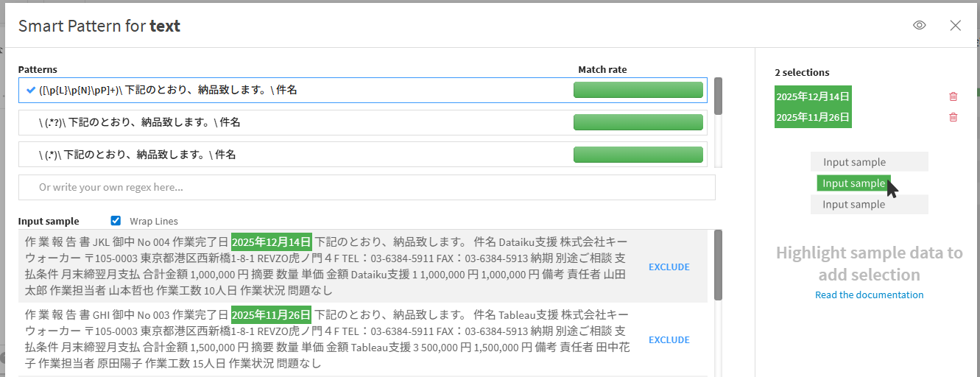Select the 2025年12月14日 selection chip
This screenshot has height=377, width=980.
click(813, 96)
